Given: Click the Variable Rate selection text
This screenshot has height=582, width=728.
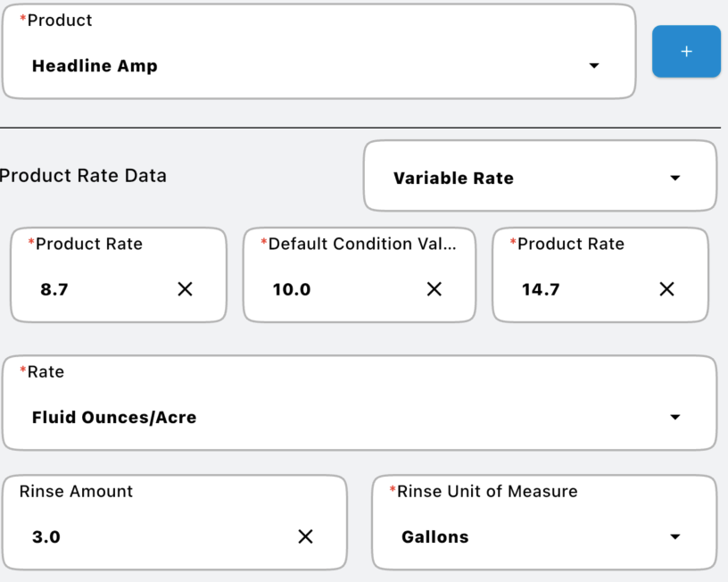Looking at the screenshot, I should (453, 179).
